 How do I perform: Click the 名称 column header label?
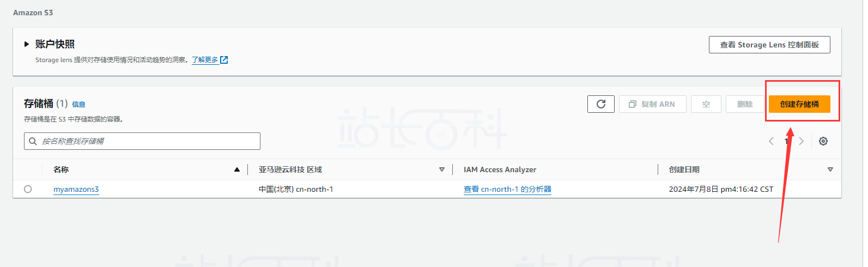(61, 169)
